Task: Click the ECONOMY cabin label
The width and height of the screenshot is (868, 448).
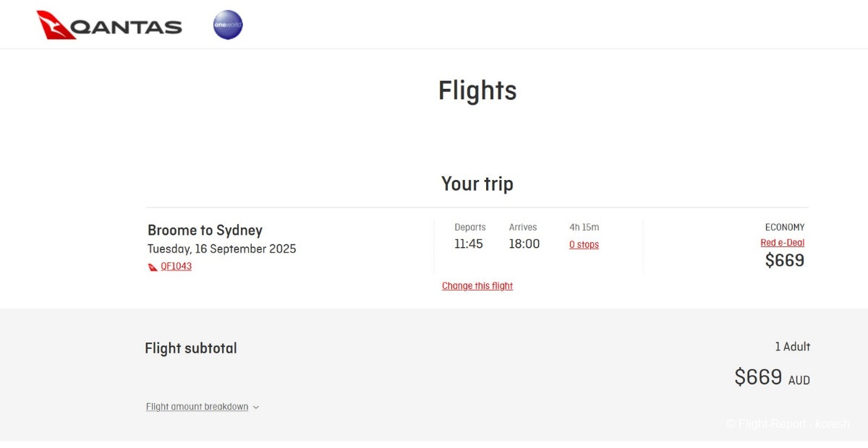Action: [784, 228]
